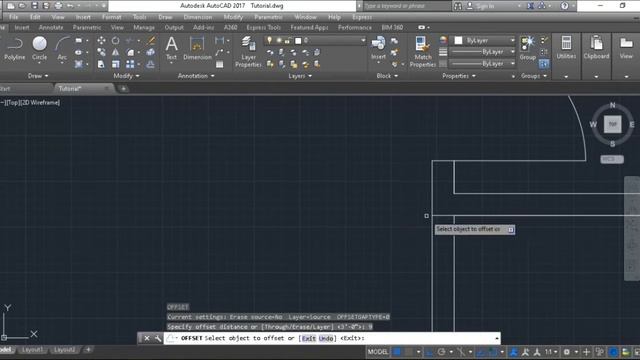Toggle the WCS button under ViewCube

612,159
